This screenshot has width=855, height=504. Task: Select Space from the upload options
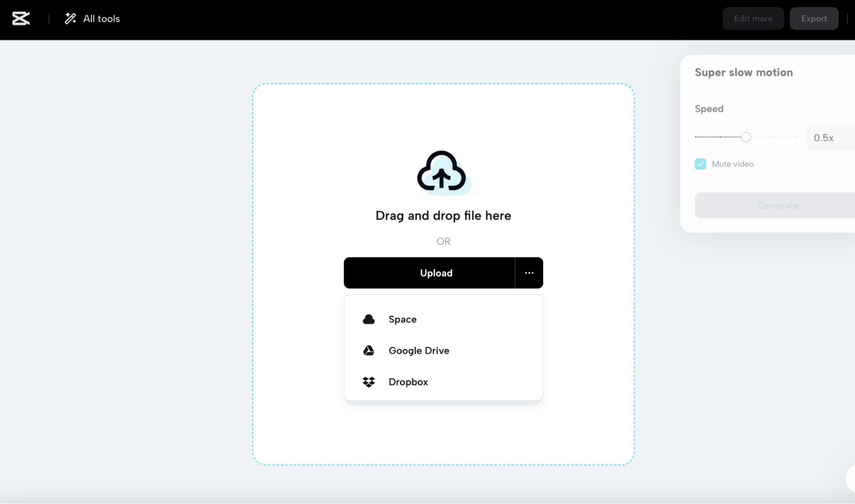tap(402, 319)
